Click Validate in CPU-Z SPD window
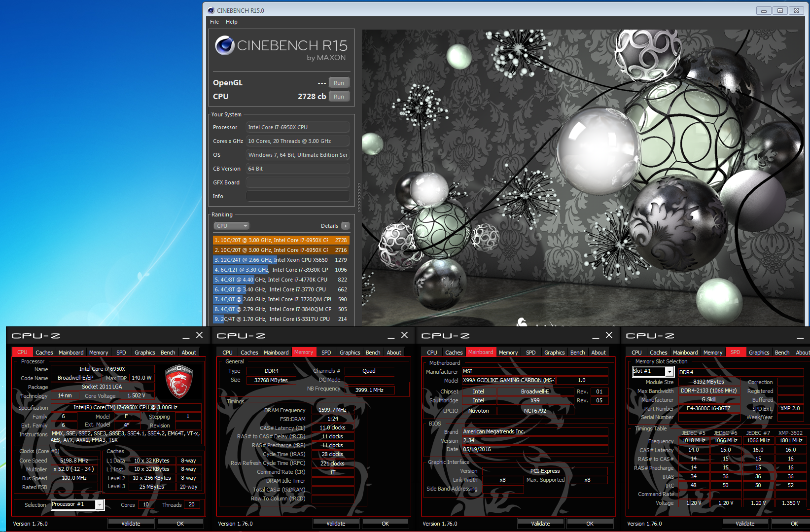Viewport: 810px width, 532px height. (745, 524)
